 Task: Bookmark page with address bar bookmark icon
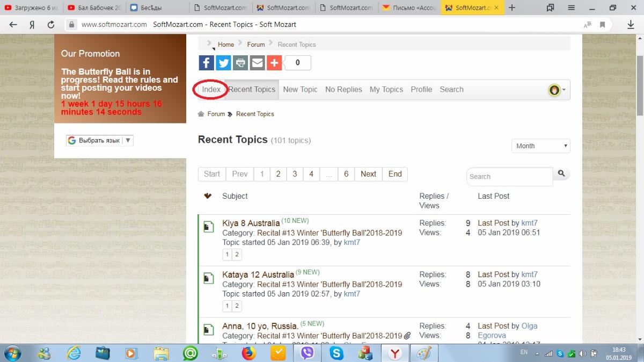pos(603,25)
